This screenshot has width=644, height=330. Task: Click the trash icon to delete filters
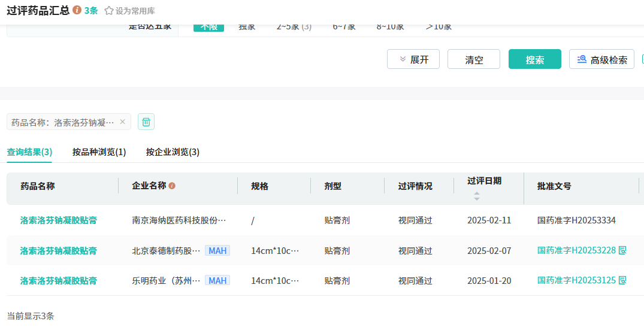coord(146,122)
